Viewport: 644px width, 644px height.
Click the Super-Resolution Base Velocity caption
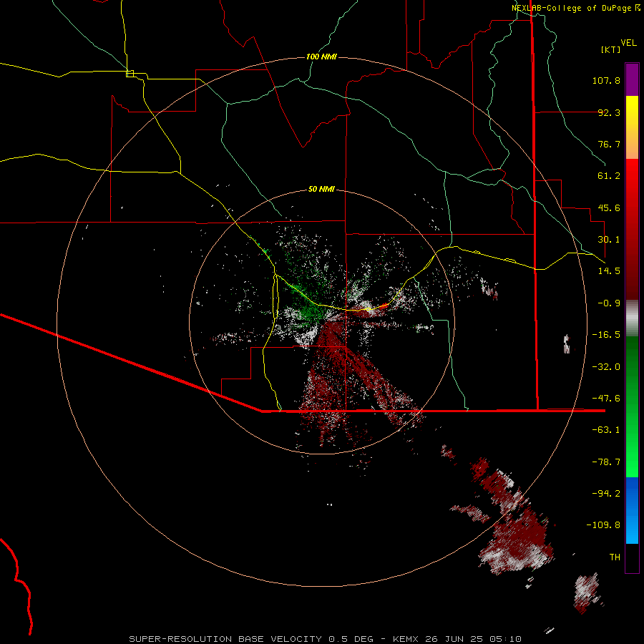coord(326,639)
